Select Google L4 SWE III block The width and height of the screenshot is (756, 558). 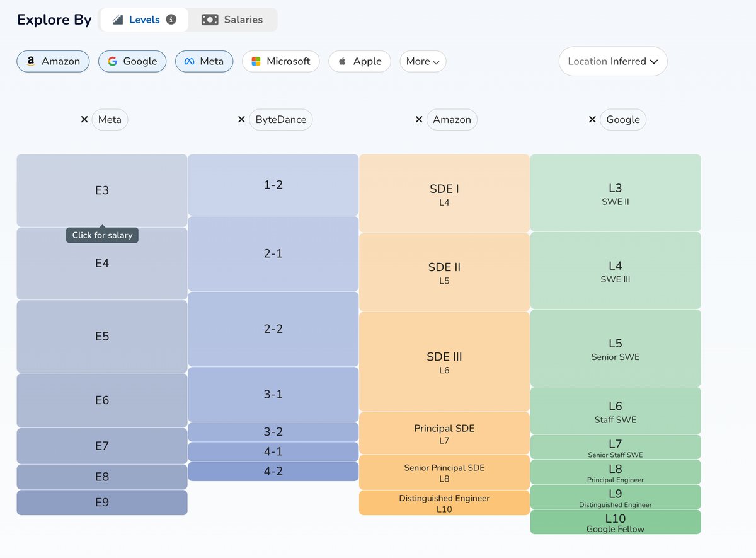click(x=616, y=270)
